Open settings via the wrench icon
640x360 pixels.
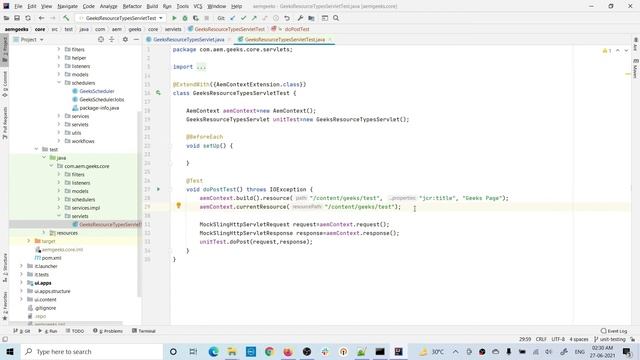coord(300,18)
